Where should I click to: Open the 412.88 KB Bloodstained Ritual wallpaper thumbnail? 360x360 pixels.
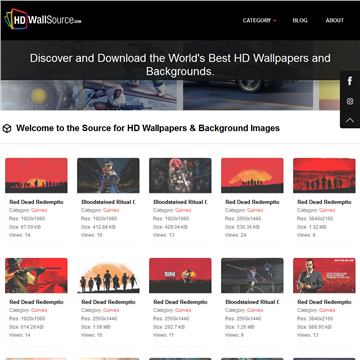pyautogui.click(x=108, y=175)
